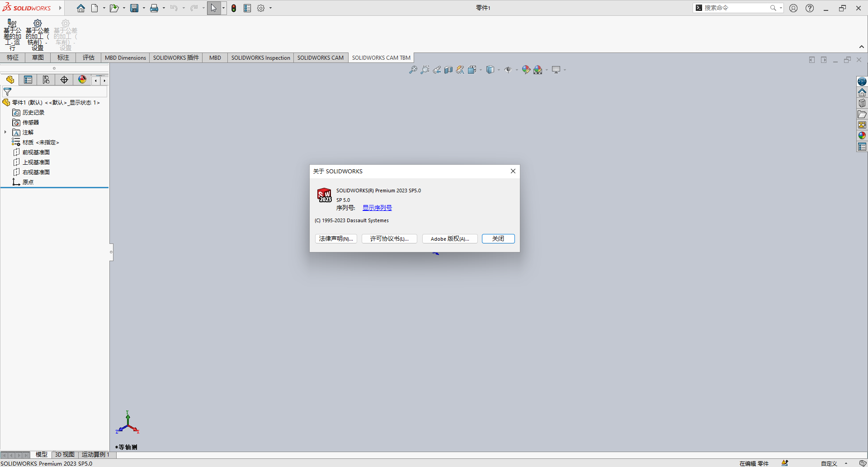Open ConfigurationManager tab icon
Screen dimensions: 868x467
click(x=46, y=80)
